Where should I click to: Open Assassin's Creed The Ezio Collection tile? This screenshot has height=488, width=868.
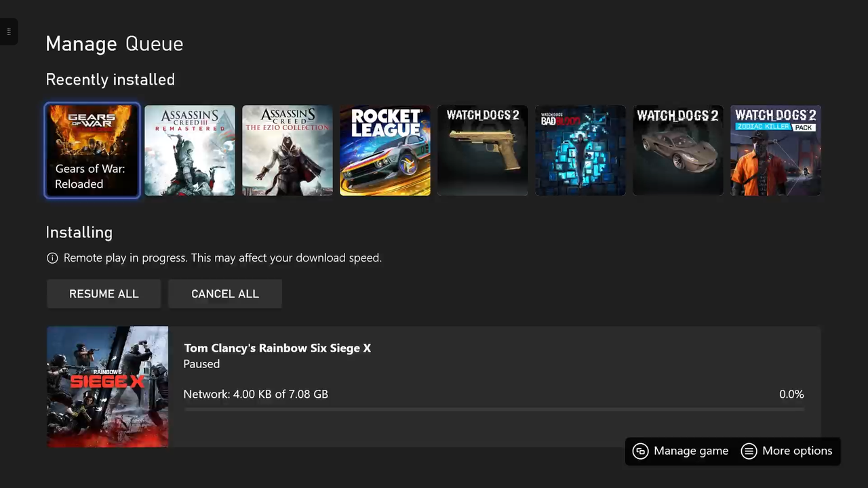pos(288,150)
